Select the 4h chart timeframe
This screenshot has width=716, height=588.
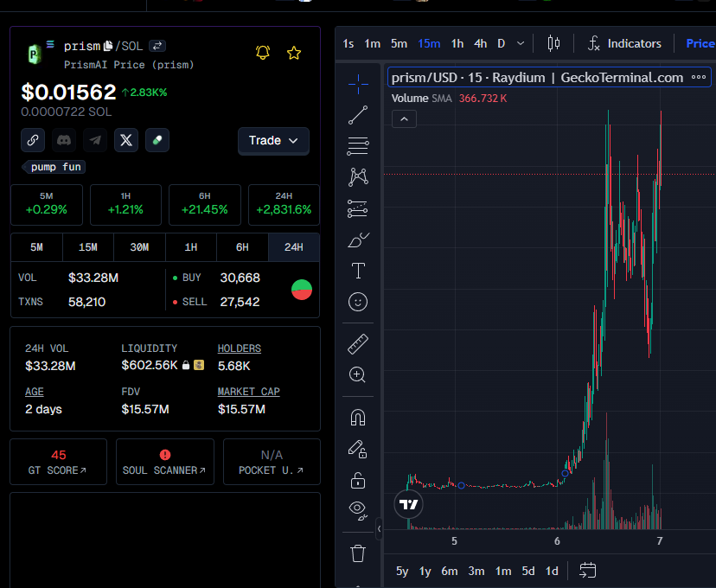480,43
